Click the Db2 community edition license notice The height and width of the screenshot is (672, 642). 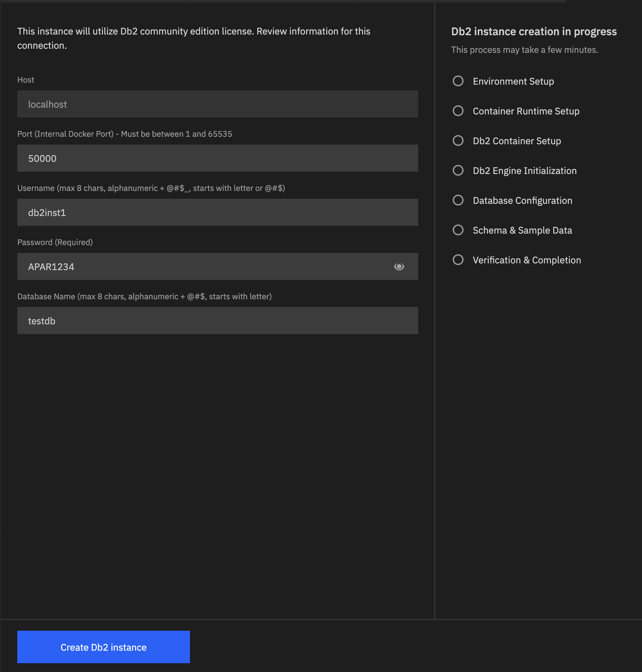click(x=193, y=38)
